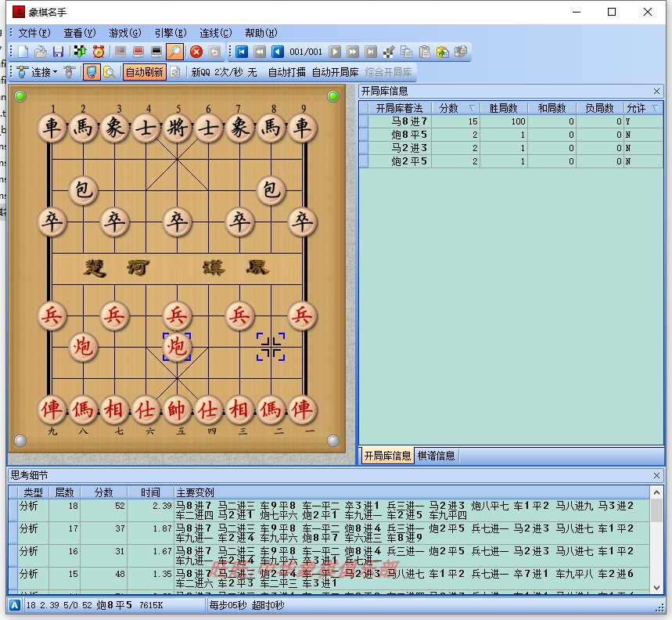Click scroll down arrow in 思考细节

point(656,588)
